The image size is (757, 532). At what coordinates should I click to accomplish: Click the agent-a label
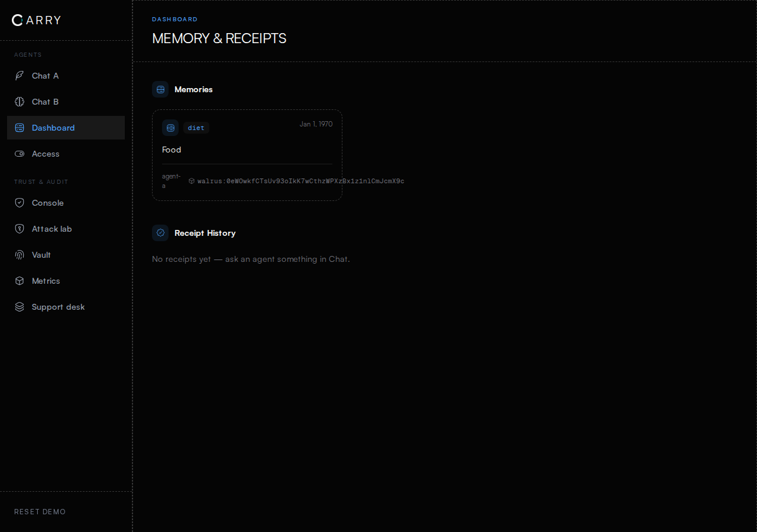tap(171, 181)
